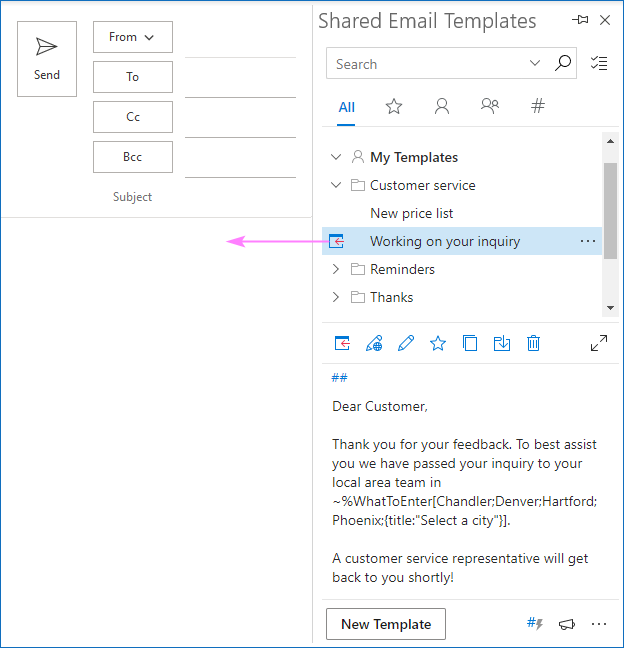
Task: Click the template list scrollbar
Action: point(610,210)
